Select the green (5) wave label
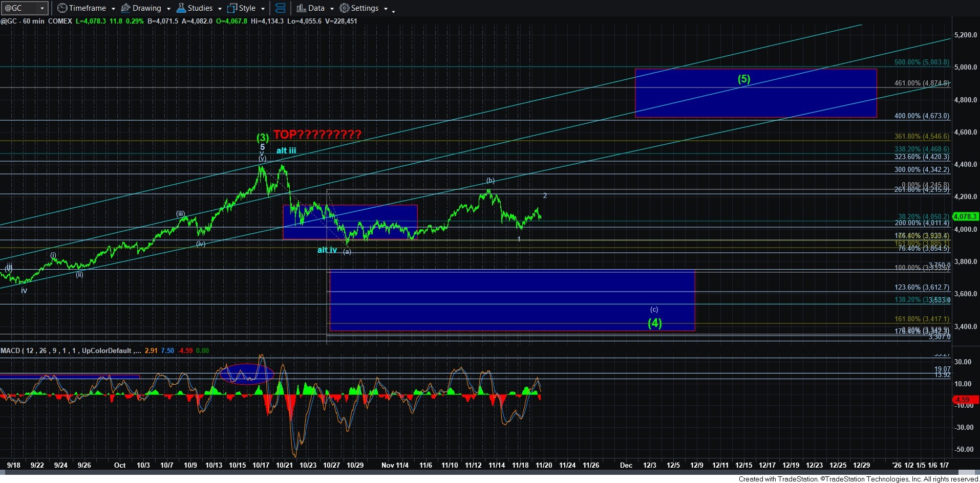This screenshot has width=980, height=483. click(x=743, y=79)
